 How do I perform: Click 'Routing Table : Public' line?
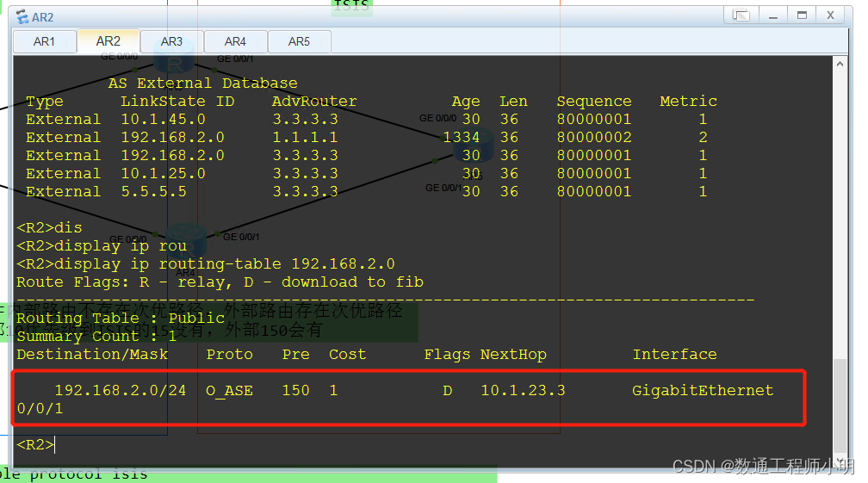point(121,319)
